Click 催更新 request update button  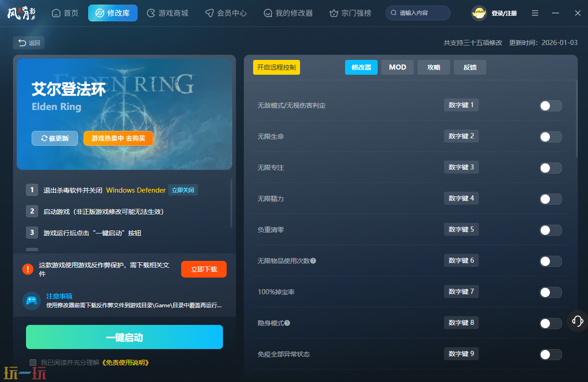(55, 138)
